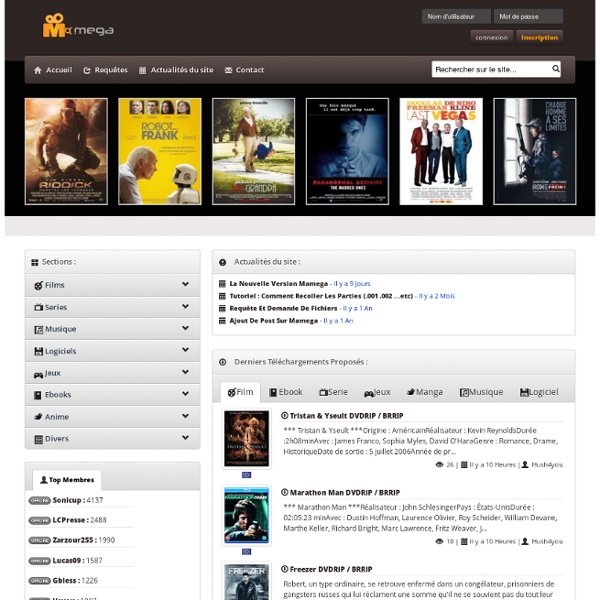This screenshot has height=600, width=600.
Task: Open the Manga tab
Action: pos(424,392)
